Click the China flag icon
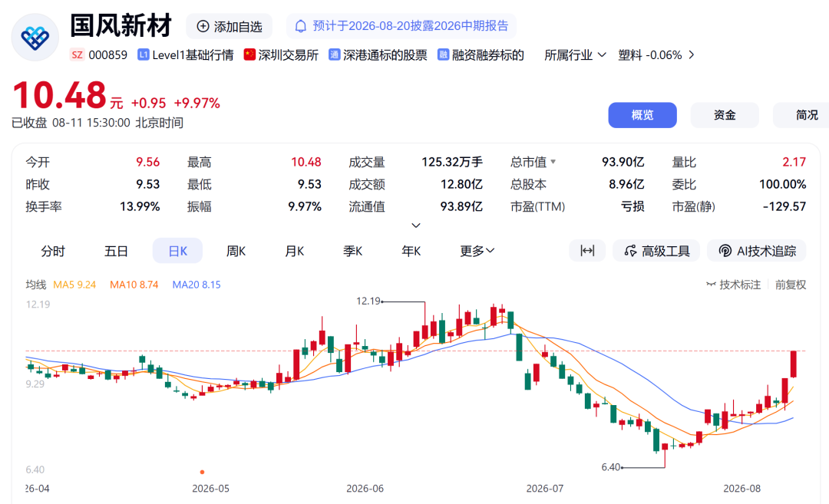The image size is (829, 504). point(249,54)
